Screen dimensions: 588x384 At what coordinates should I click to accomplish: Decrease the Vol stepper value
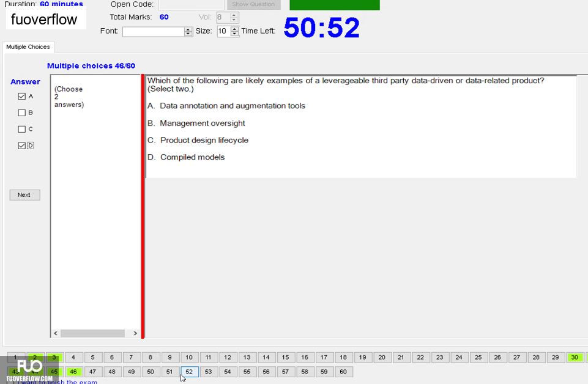234,20
